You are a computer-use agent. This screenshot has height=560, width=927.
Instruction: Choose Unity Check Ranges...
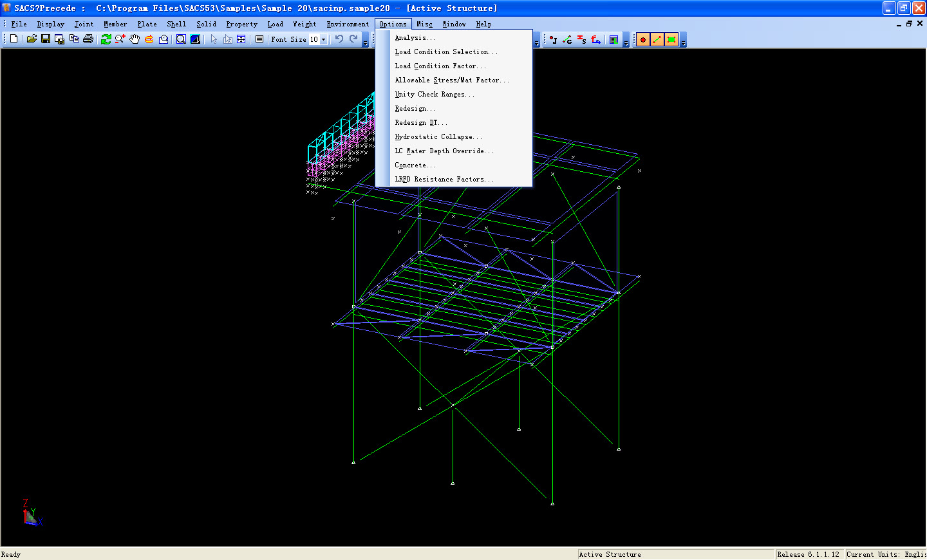coord(454,95)
